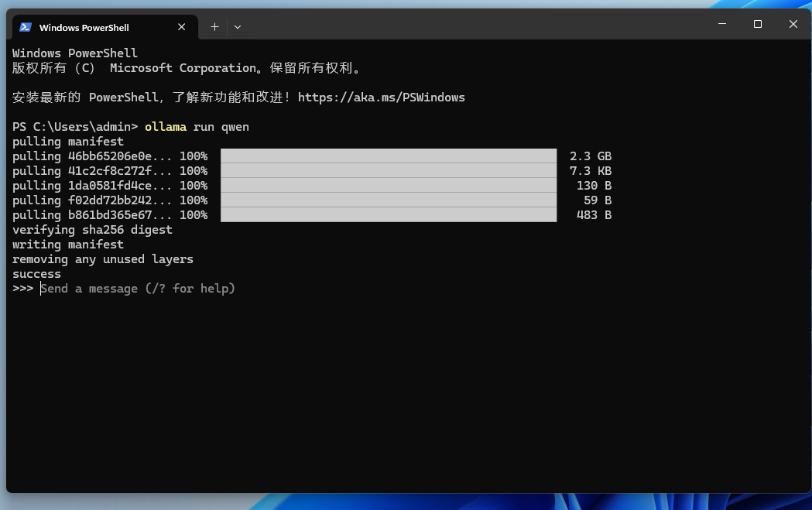The height and width of the screenshot is (510, 812).
Task: Click the 483 B size label
Action: coord(594,214)
